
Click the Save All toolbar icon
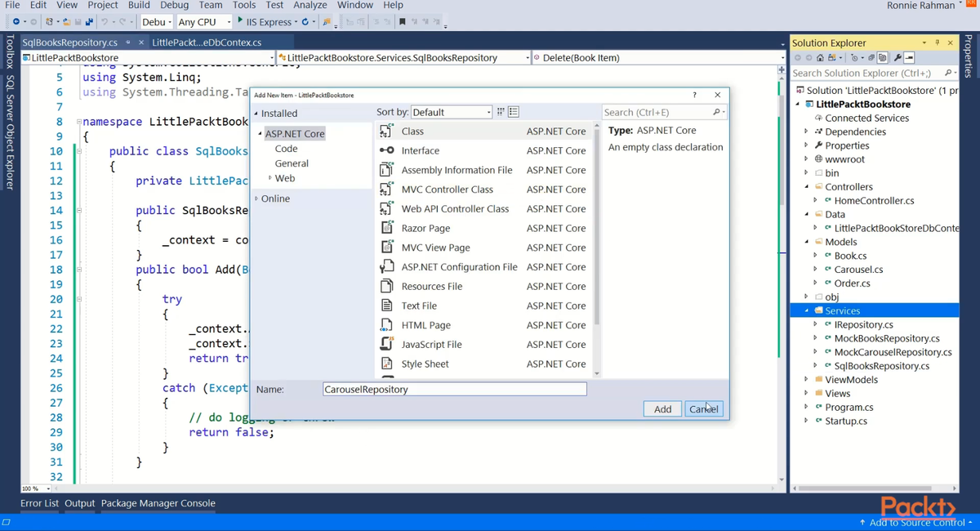(90, 22)
